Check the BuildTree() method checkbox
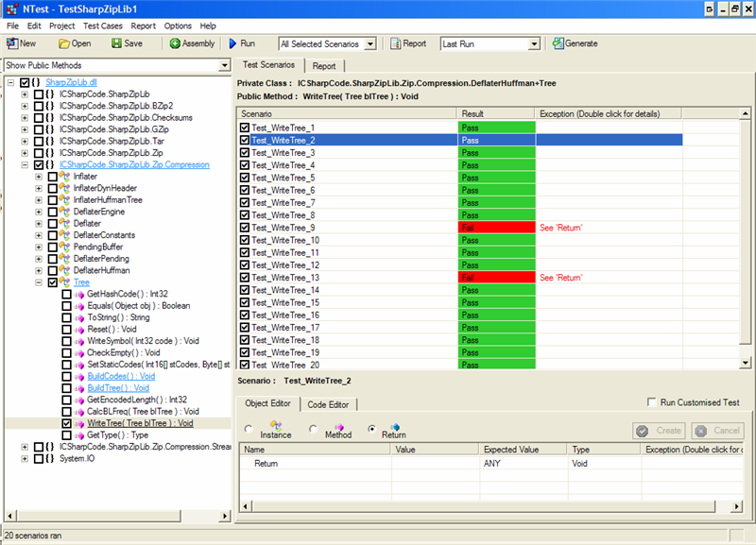Screen dimensions: 756x545 pyautogui.click(x=66, y=388)
